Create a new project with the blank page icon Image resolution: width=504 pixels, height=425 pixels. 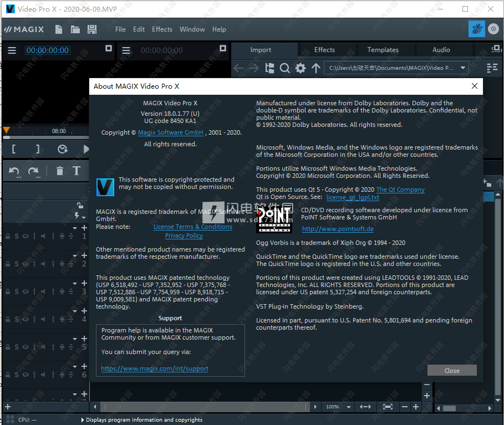coord(59,29)
